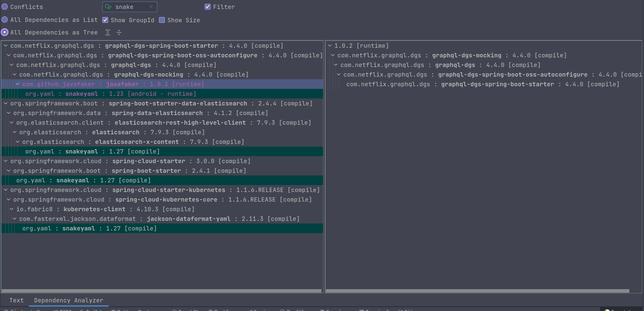Enable the Show Size checkbox
Viewport: 644px width, 311px height.
[162, 20]
